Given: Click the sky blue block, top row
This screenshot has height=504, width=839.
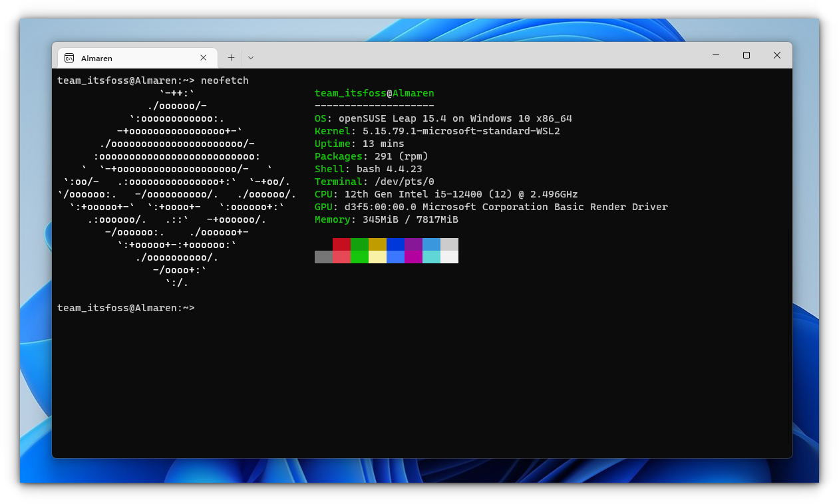Looking at the screenshot, I should click(x=431, y=244).
